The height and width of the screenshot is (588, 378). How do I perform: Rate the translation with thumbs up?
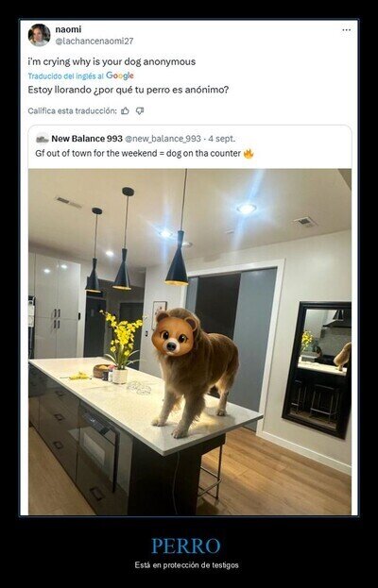tap(125, 110)
